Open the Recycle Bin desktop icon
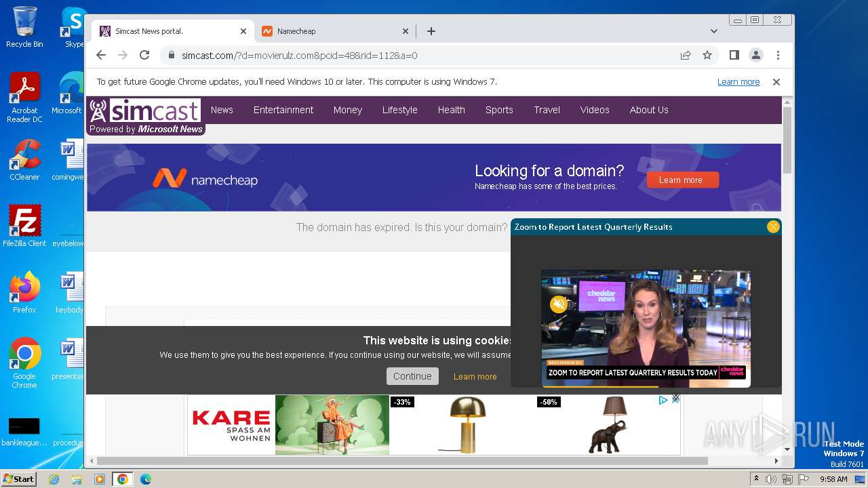868x488 pixels. (x=24, y=26)
